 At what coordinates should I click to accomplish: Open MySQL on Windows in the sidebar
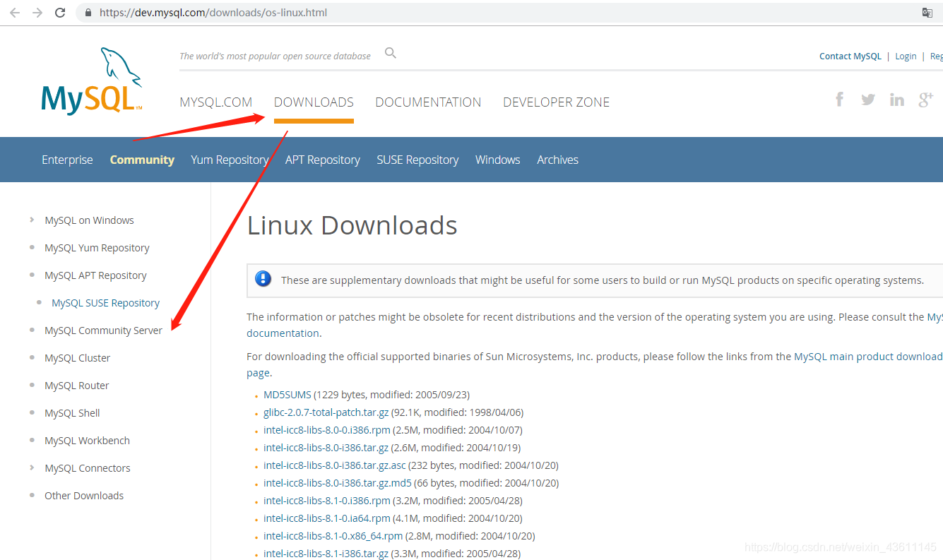pyautogui.click(x=89, y=220)
